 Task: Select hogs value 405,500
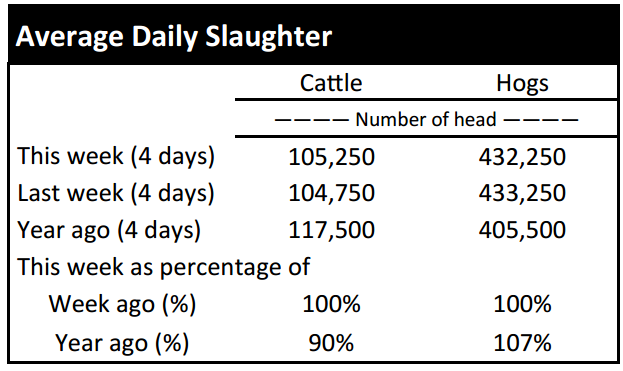pos(522,230)
